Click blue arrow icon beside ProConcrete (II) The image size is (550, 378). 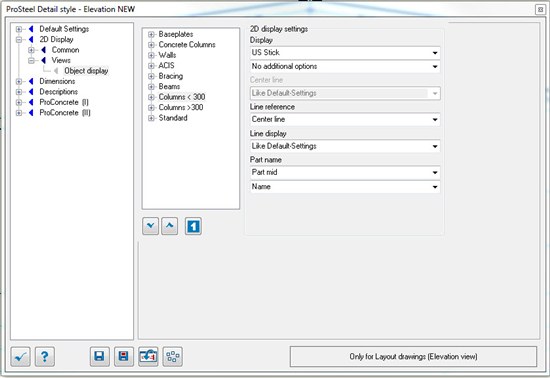(x=31, y=113)
